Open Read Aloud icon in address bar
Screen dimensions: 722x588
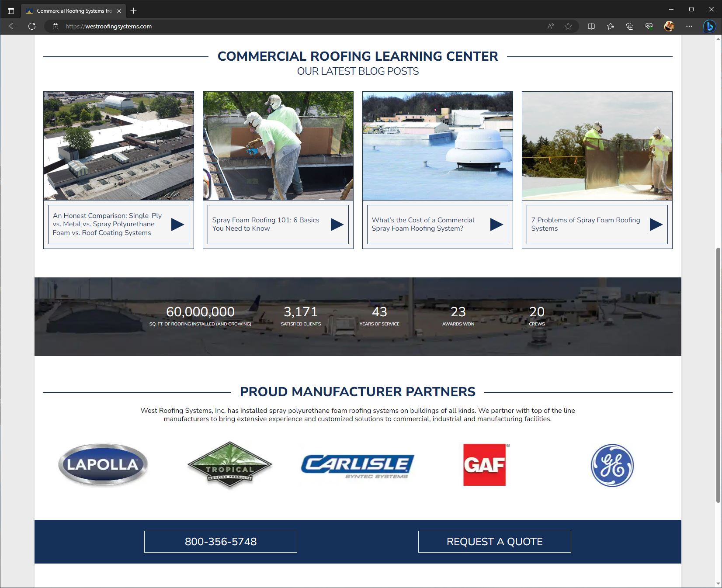coord(551,26)
